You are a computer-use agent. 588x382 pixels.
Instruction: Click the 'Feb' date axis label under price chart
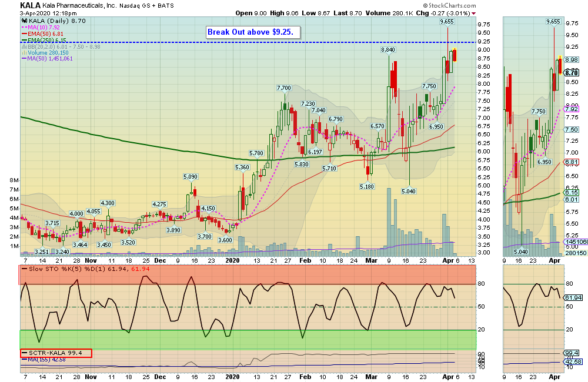click(x=305, y=260)
